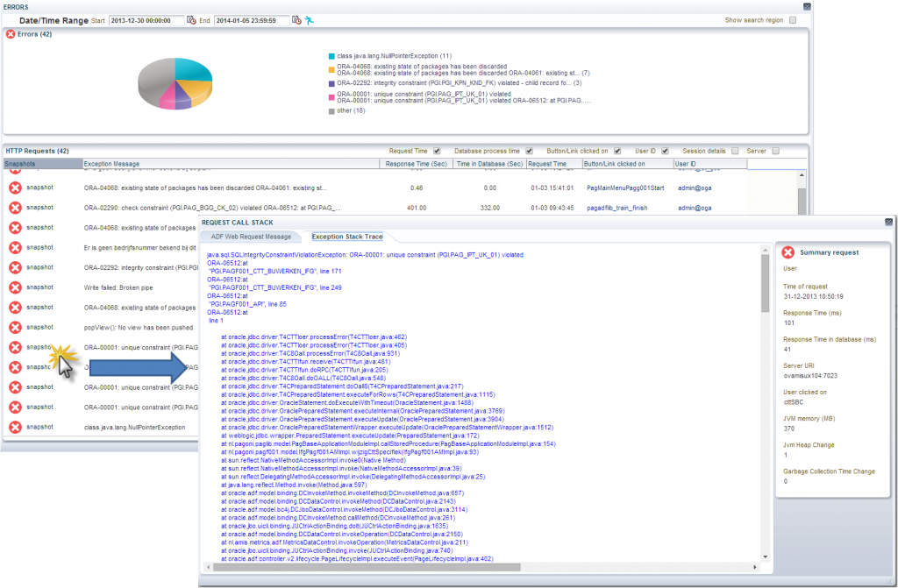Enable the Show search region checkbox
This screenshot has width=898, height=588.
coord(793,20)
